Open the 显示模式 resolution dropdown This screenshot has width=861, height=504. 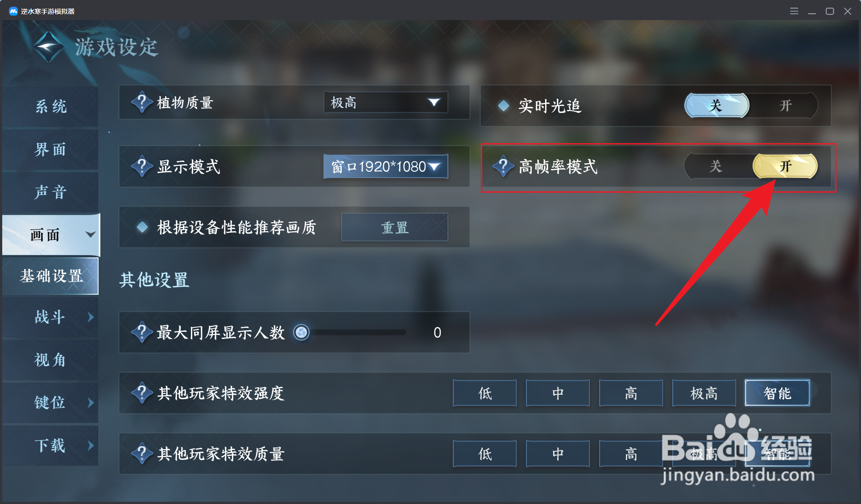386,166
